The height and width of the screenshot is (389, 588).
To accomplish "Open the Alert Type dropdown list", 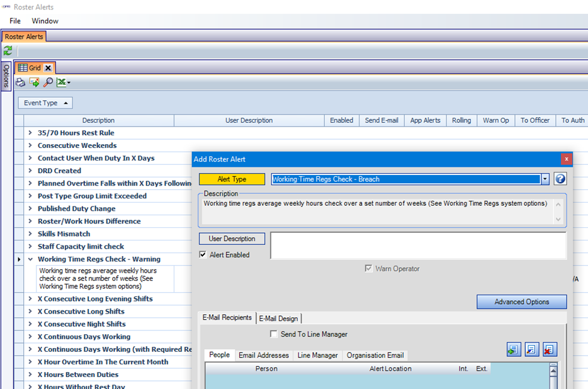I will 545,179.
